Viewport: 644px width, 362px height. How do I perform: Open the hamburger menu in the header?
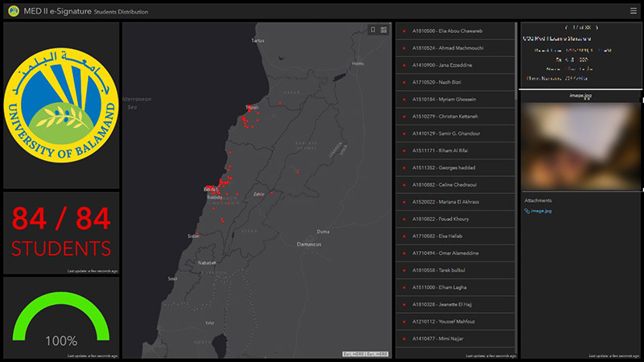point(633,10)
